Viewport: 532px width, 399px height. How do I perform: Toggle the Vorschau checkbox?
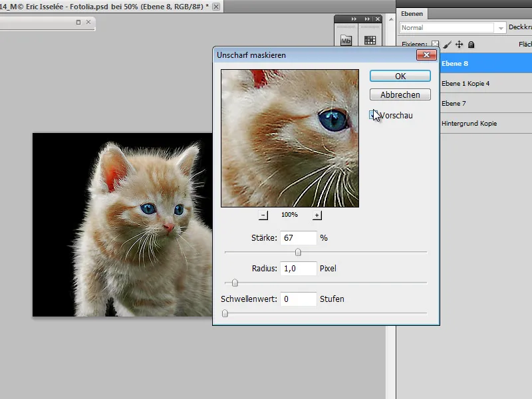point(374,114)
